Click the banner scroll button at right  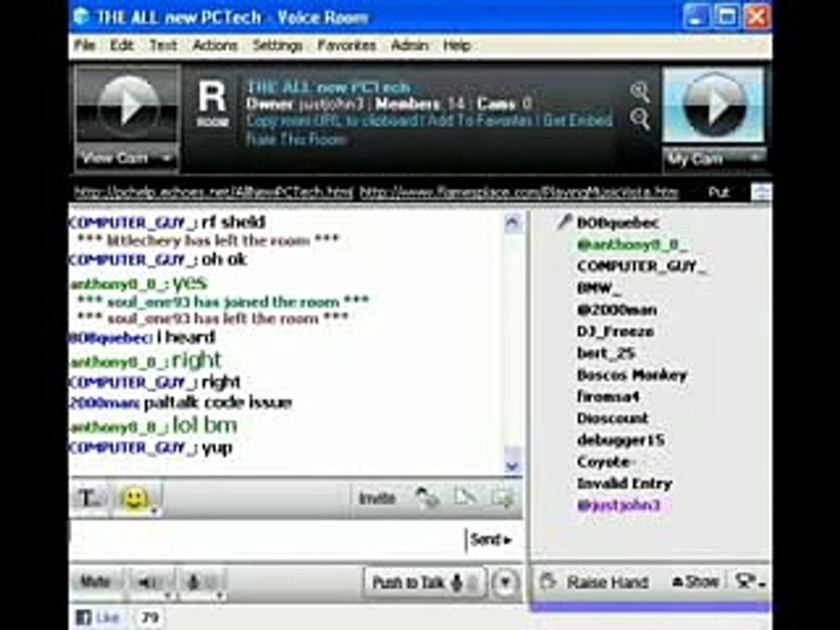(x=761, y=192)
